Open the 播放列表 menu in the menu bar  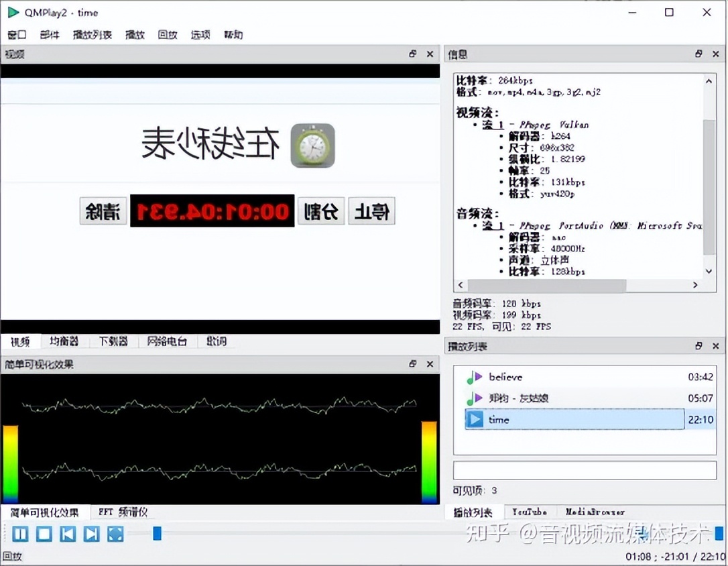(93, 35)
